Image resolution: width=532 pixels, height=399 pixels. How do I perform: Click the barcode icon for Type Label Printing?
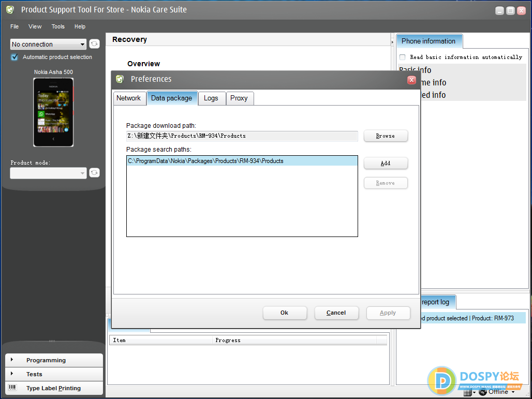pyautogui.click(x=12, y=388)
